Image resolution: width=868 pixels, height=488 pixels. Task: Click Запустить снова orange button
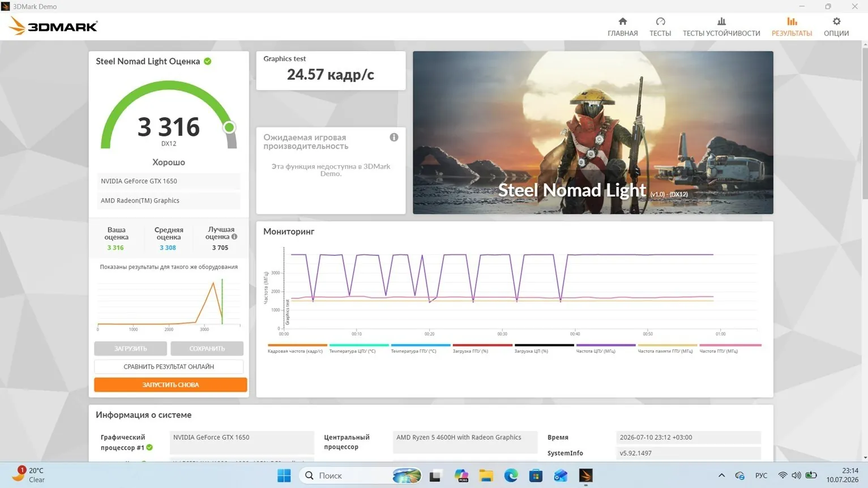[170, 385]
